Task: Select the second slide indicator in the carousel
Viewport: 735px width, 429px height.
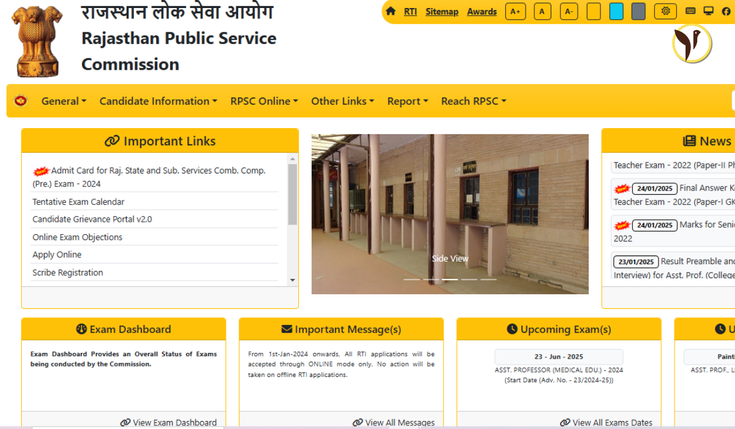Action: point(431,279)
